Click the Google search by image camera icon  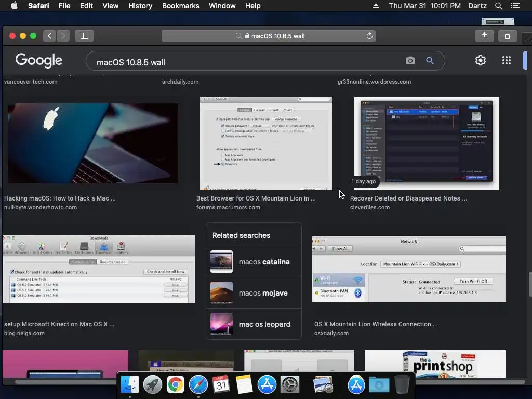tap(410, 61)
